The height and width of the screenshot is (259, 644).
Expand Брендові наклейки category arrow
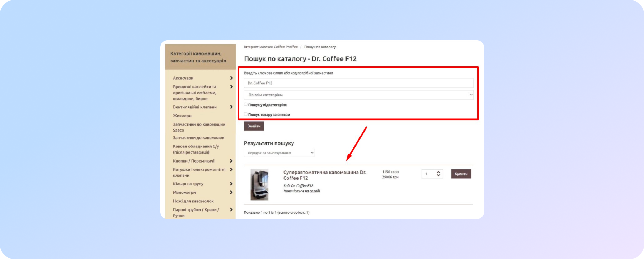point(231,87)
